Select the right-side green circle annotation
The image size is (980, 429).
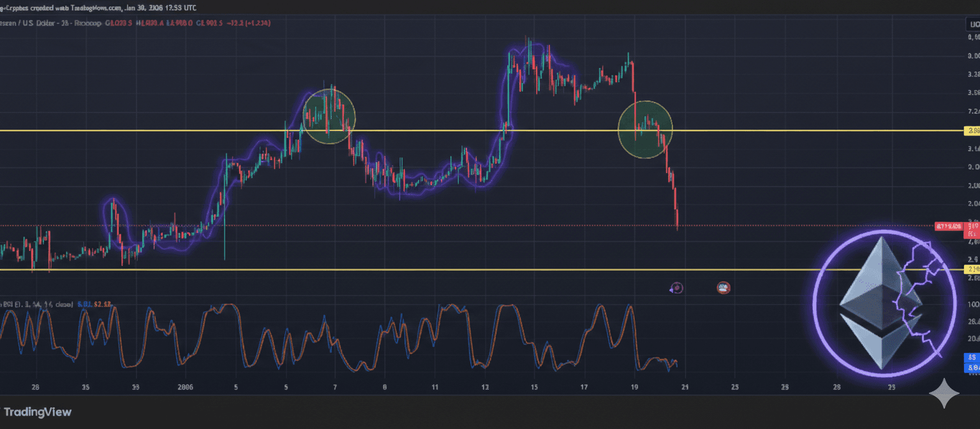(646, 128)
